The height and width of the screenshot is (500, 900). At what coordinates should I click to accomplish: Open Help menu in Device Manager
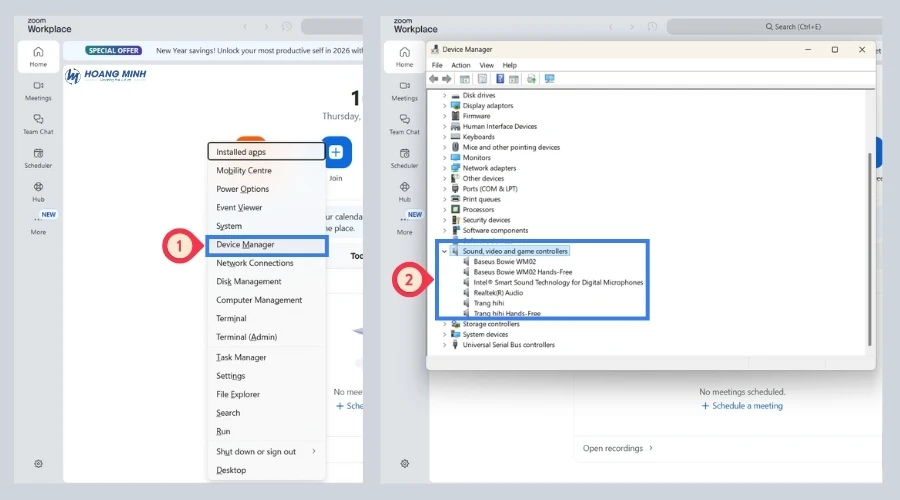510,65
